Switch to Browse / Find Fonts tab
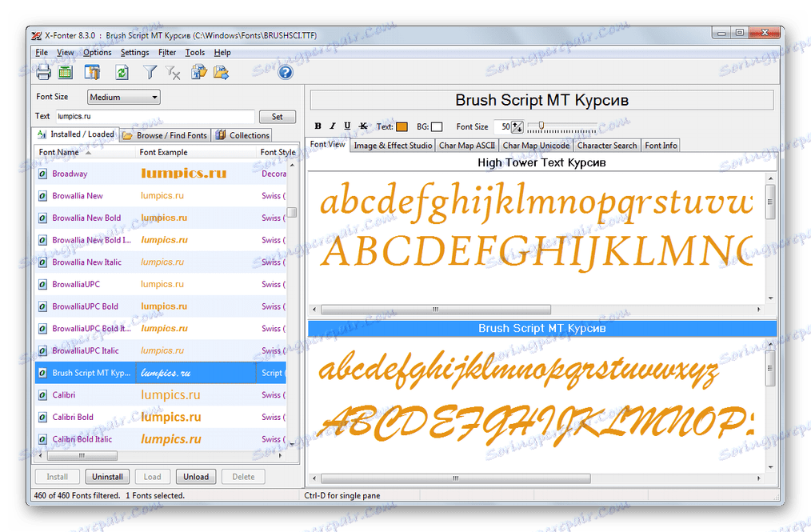The image size is (811, 532). pyautogui.click(x=166, y=135)
